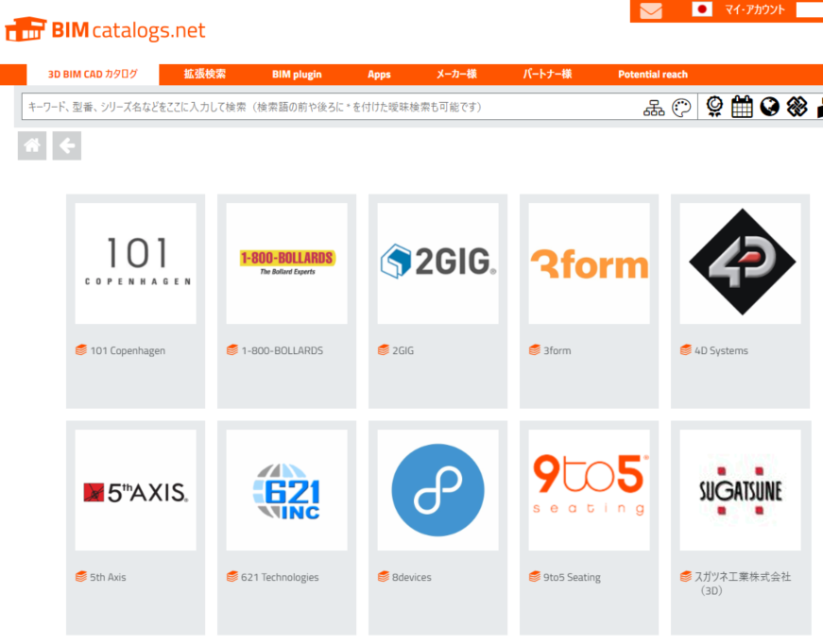The height and width of the screenshot is (644, 823).
Task: Click catalog stack icon beside 4D Systems
Action: point(685,349)
